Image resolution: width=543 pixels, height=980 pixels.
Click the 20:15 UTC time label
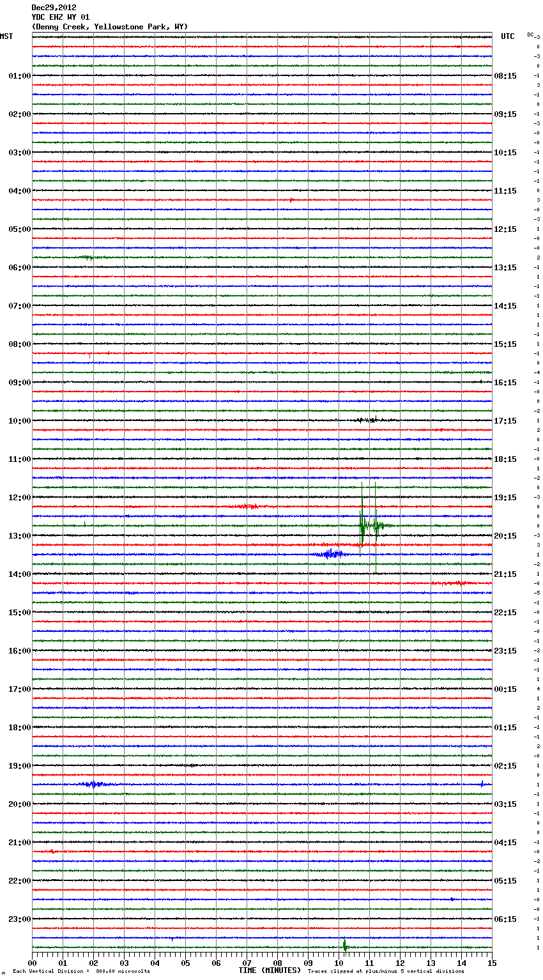point(505,536)
